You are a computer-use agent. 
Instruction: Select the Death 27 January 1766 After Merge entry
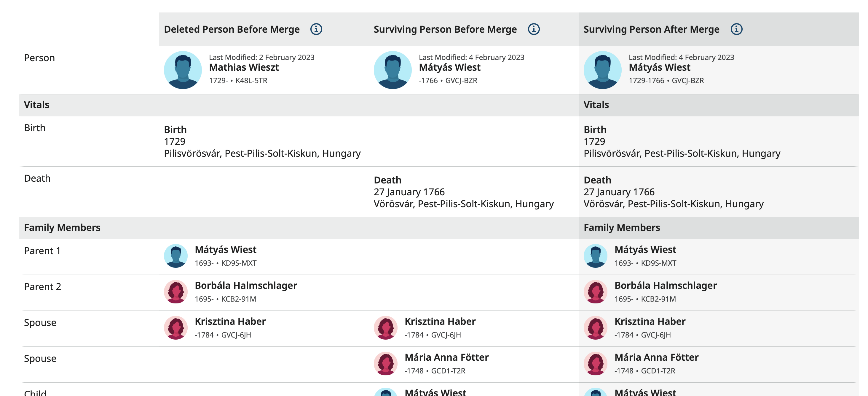click(x=674, y=192)
